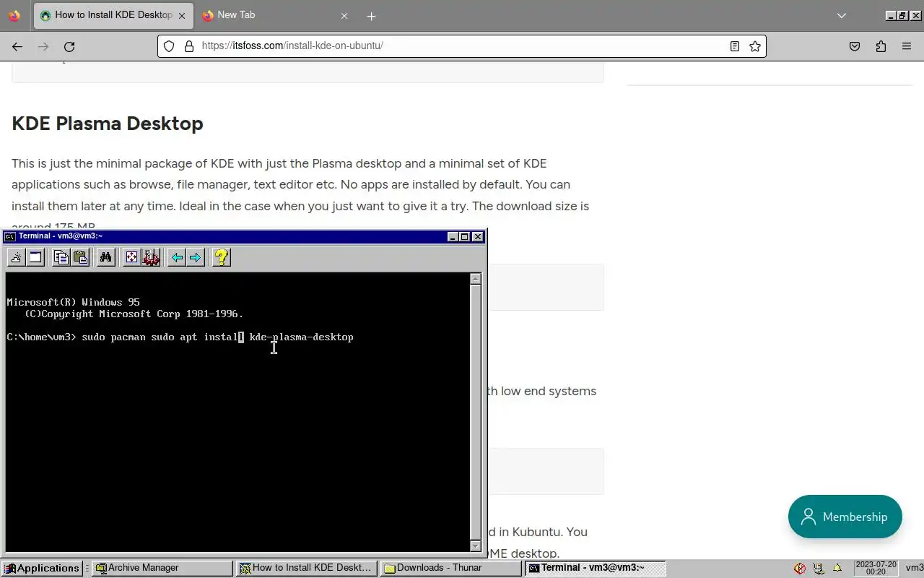Open terminal window menu icon in title bar
Viewport: 924px width, 578px height.
click(x=9, y=236)
